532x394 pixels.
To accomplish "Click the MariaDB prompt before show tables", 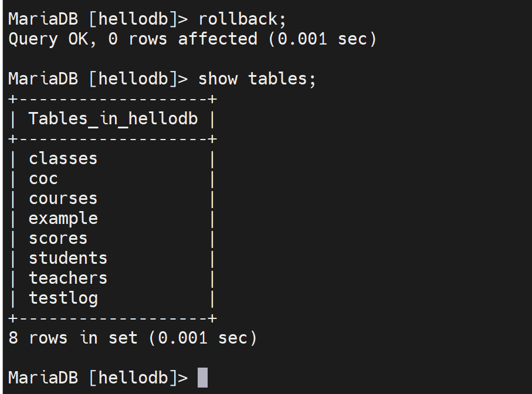I will click(x=97, y=79).
